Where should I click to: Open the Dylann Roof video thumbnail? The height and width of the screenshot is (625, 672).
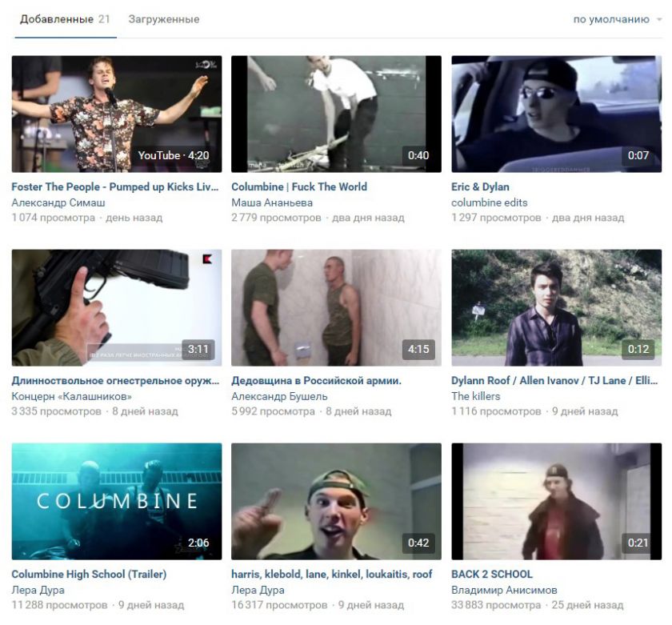pyautogui.click(x=556, y=308)
